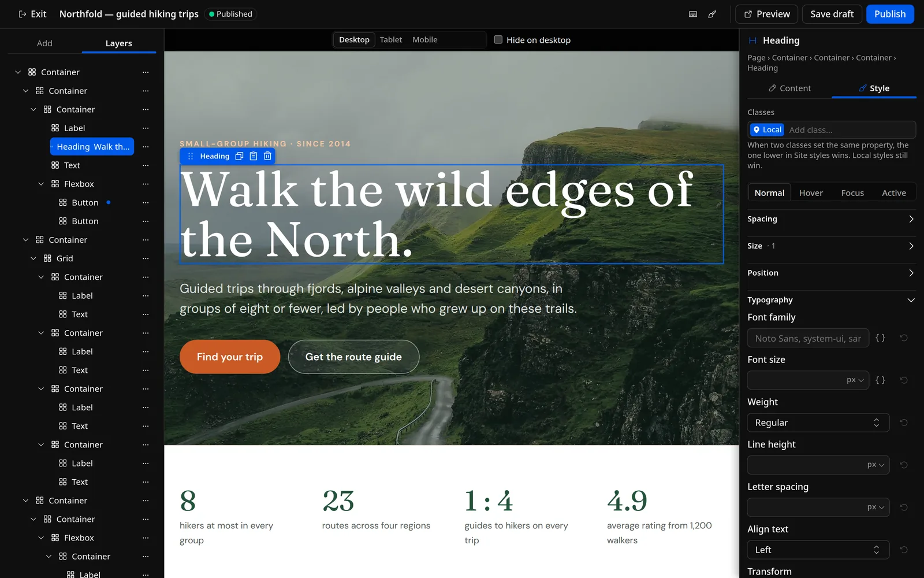The image size is (924, 578).
Task: Click the keyboard shortcuts icon in top bar
Action: pyautogui.click(x=693, y=14)
